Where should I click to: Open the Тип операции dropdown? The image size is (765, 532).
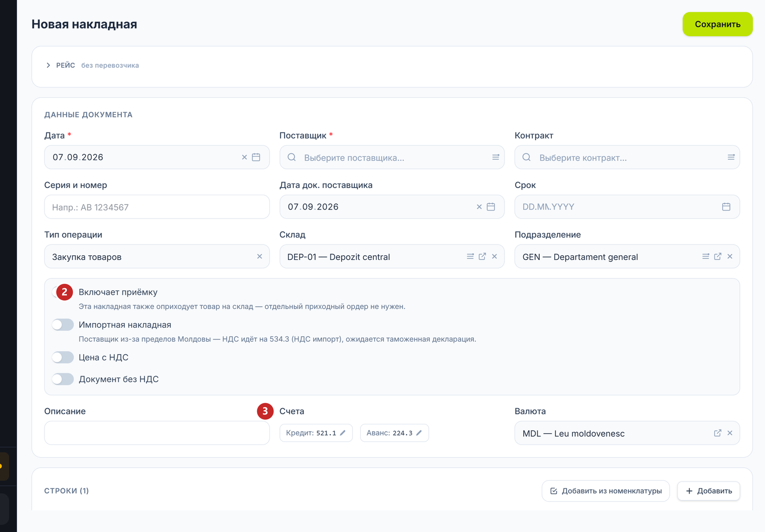pyautogui.click(x=157, y=256)
